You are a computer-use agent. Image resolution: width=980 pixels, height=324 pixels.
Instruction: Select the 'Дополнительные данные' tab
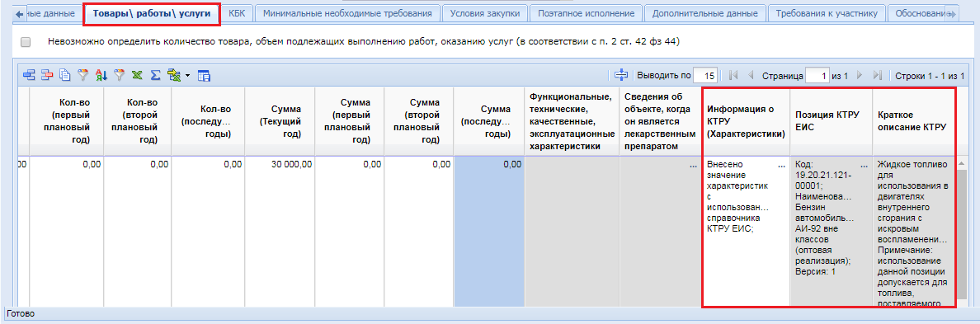[x=704, y=13]
